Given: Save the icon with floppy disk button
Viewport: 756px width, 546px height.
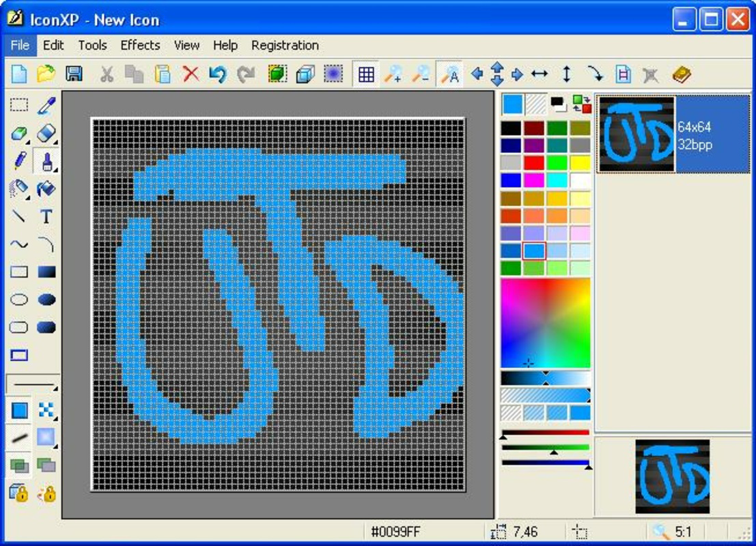Looking at the screenshot, I should [x=74, y=74].
